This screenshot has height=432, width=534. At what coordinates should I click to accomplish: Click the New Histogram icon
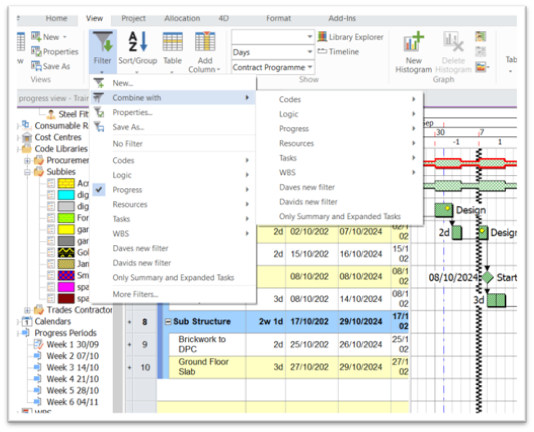[x=413, y=42]
